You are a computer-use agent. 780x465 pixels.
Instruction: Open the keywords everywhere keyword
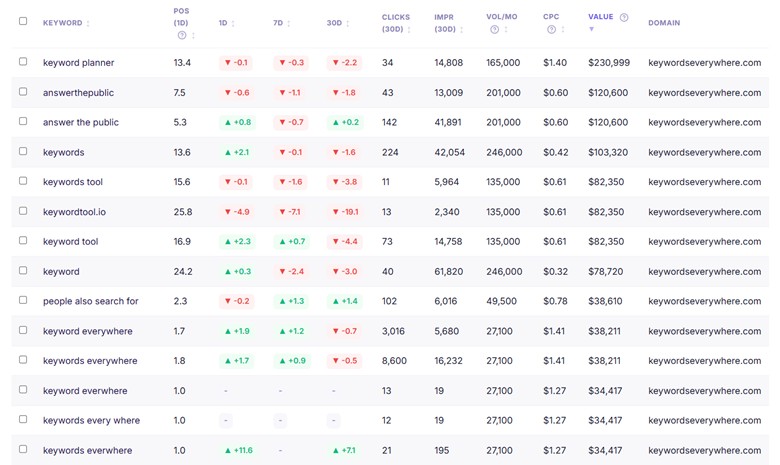click(90, 361)
